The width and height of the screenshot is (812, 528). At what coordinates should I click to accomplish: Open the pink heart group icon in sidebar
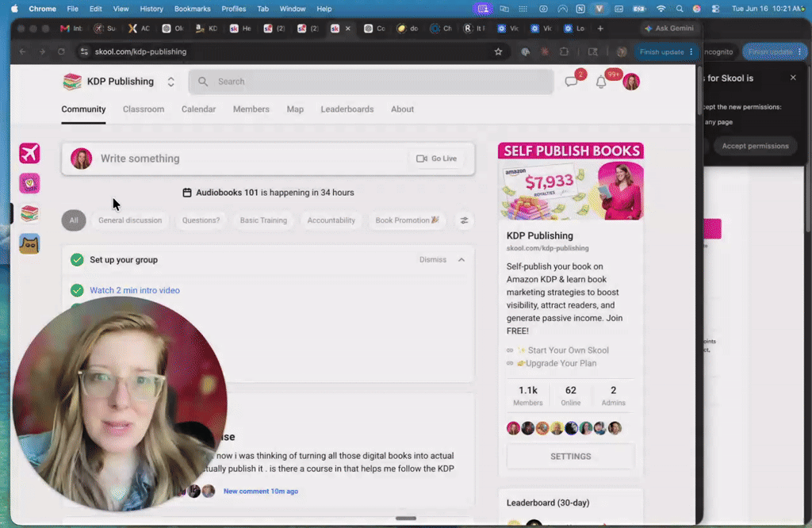click(29, 183)
